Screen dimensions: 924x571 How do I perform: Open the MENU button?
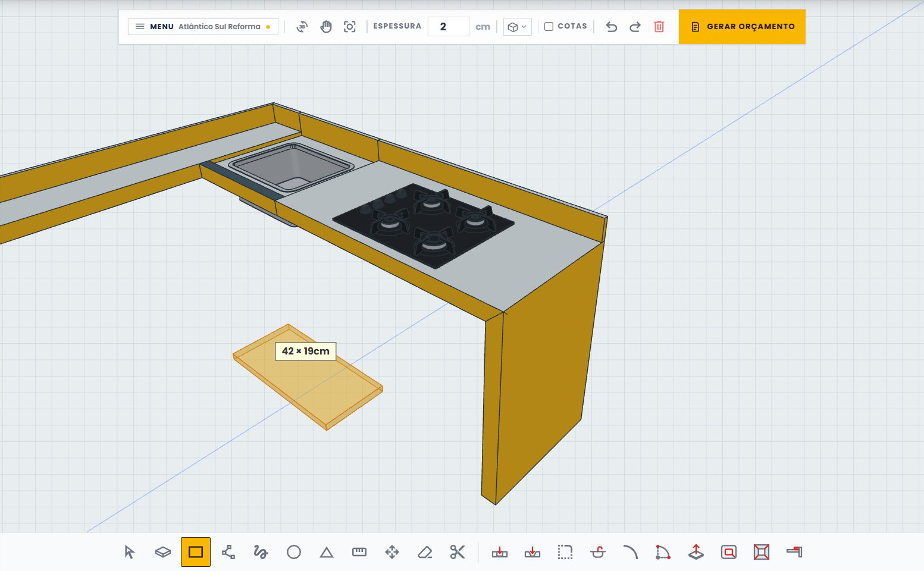pos(203,27)
